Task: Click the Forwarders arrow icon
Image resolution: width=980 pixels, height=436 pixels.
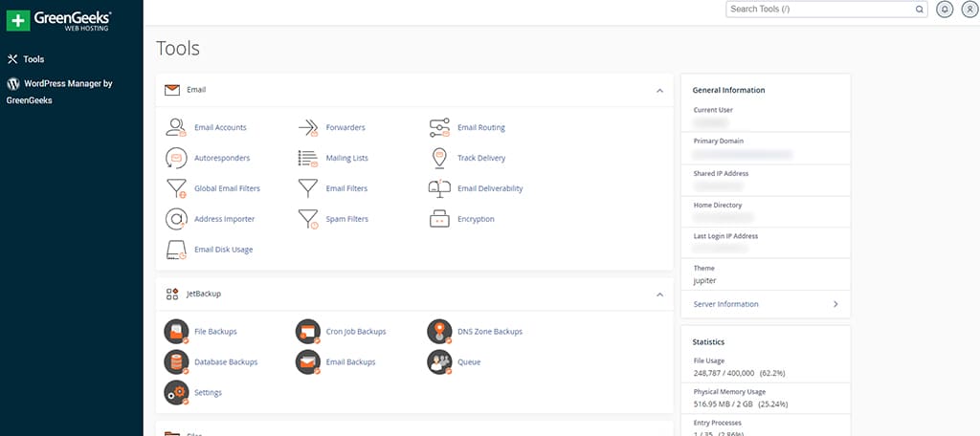Action: pos(307,127)
